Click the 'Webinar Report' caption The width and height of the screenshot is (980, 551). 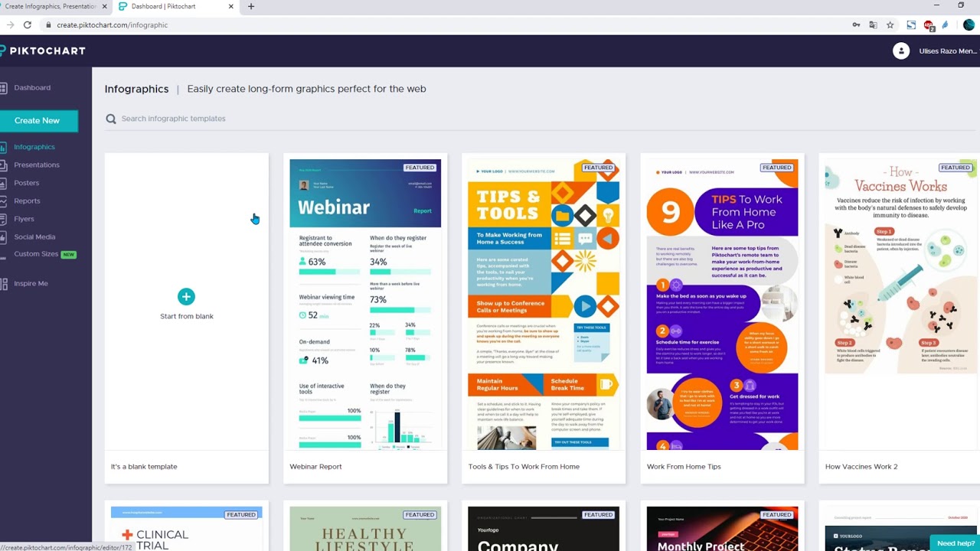315,467
